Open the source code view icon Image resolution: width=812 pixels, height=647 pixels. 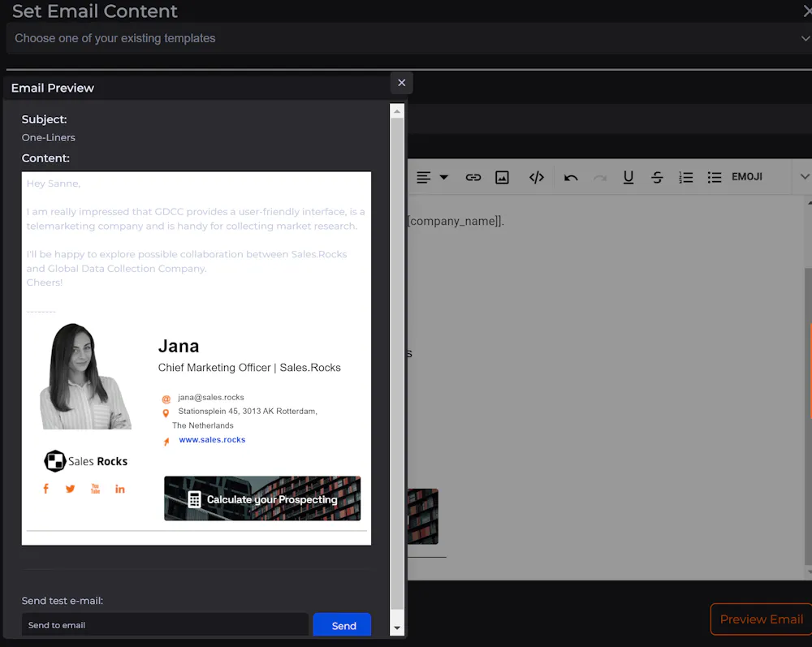coord(536,177)
